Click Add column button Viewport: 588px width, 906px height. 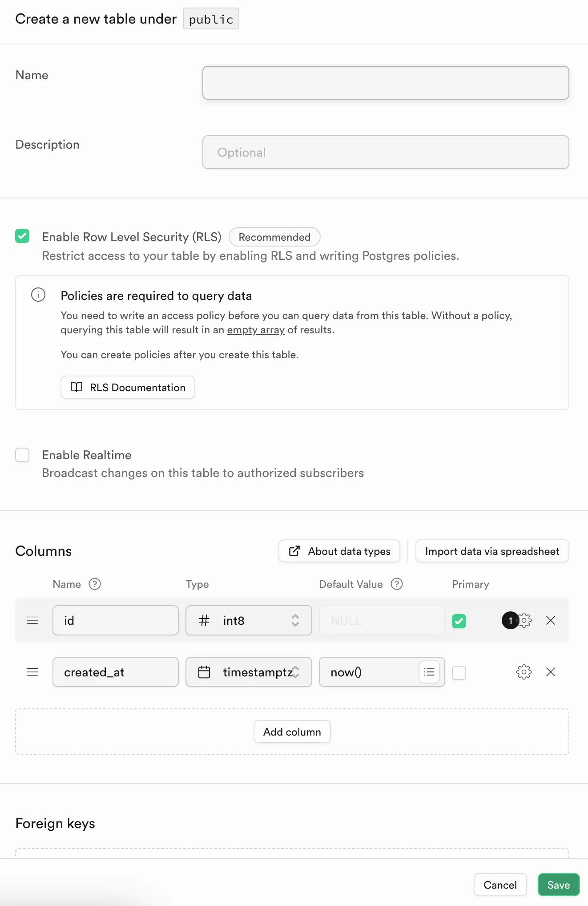292,732
